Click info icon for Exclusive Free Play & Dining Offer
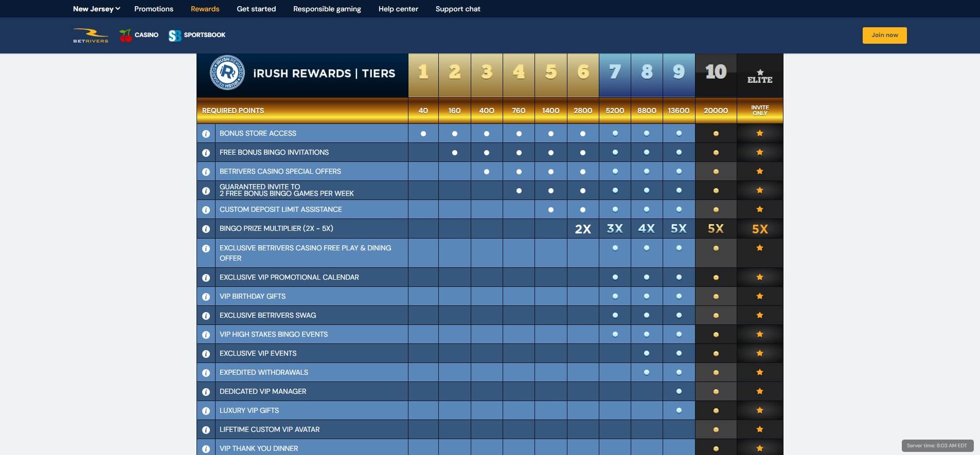 pyautogui.click(x=206, y=248)
